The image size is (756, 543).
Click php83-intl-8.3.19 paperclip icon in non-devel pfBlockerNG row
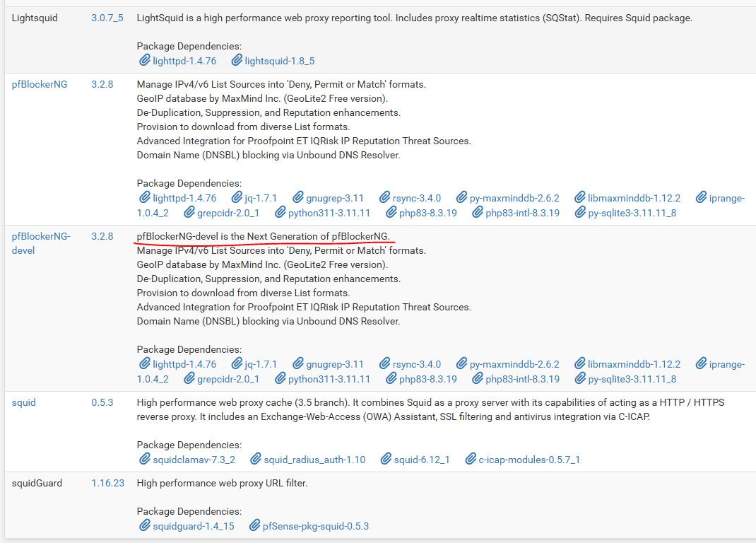tap(478, 212)
